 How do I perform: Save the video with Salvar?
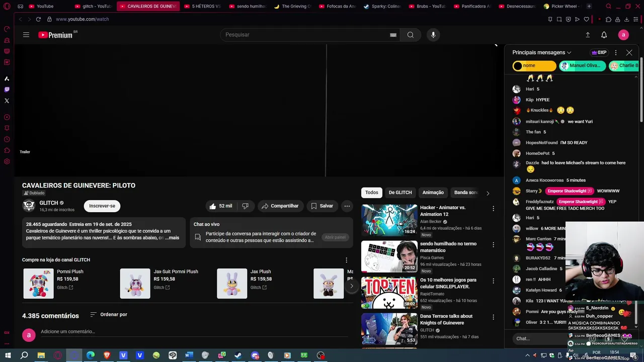click(x=321, y=206)
